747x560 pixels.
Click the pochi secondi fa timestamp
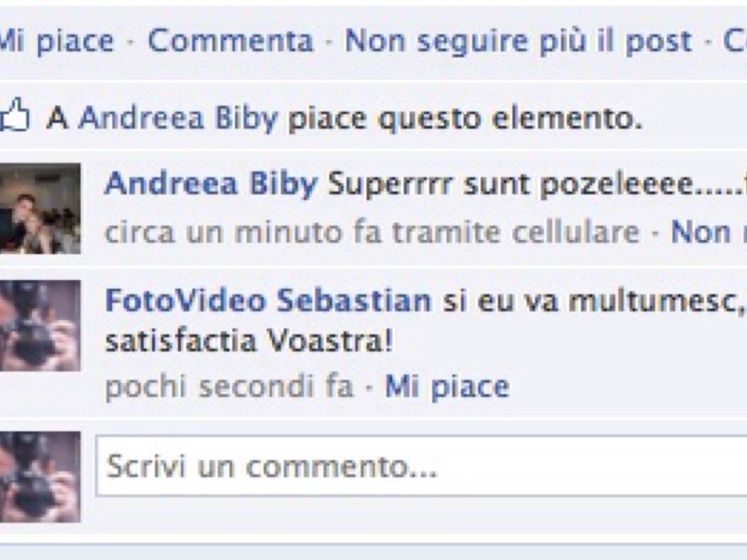coord(229,386)
